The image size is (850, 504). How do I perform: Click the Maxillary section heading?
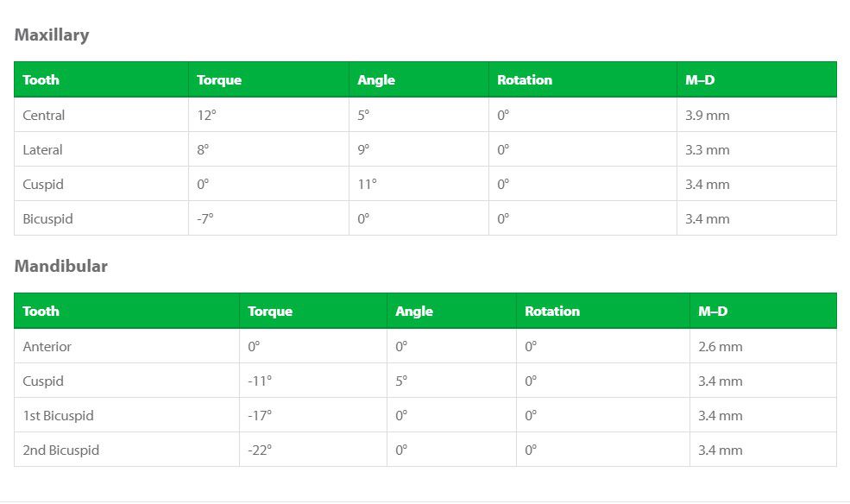click(x=52, y=35)
